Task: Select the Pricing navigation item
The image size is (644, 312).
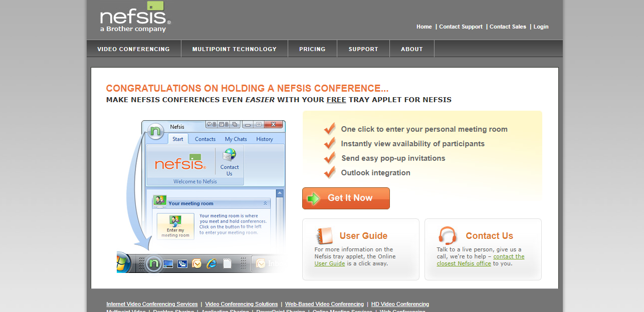Action: coord(312,49)
